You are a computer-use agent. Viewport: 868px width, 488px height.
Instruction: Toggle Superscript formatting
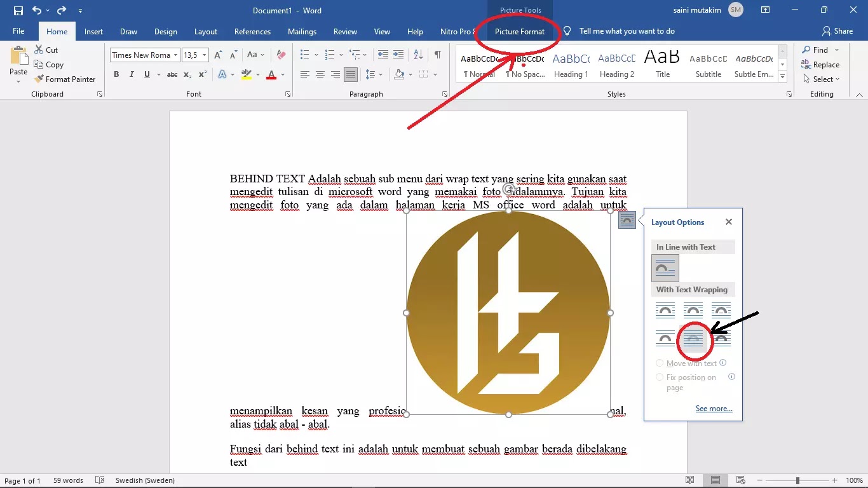[202, 74]
